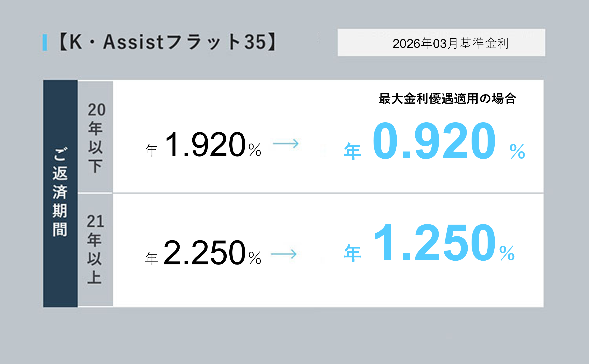Open the 0.920 discounted rate figure
This screenshot has width=589, height=364.
point(434,141)
